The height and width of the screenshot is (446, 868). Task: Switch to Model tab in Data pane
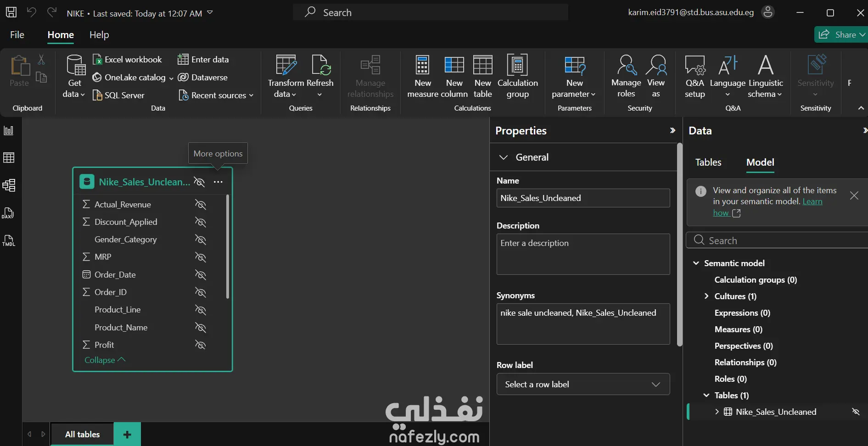pyautogui.click(x=760, y=162)
